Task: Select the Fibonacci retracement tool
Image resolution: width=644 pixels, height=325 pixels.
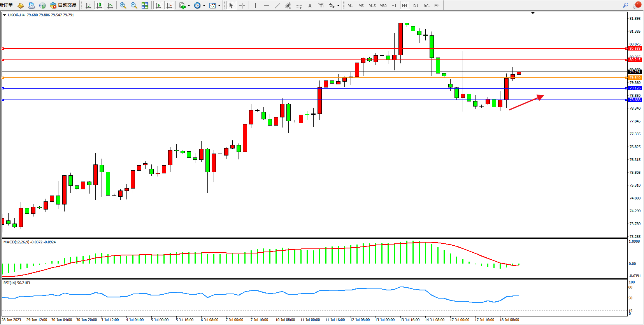Action: [299, 5]
